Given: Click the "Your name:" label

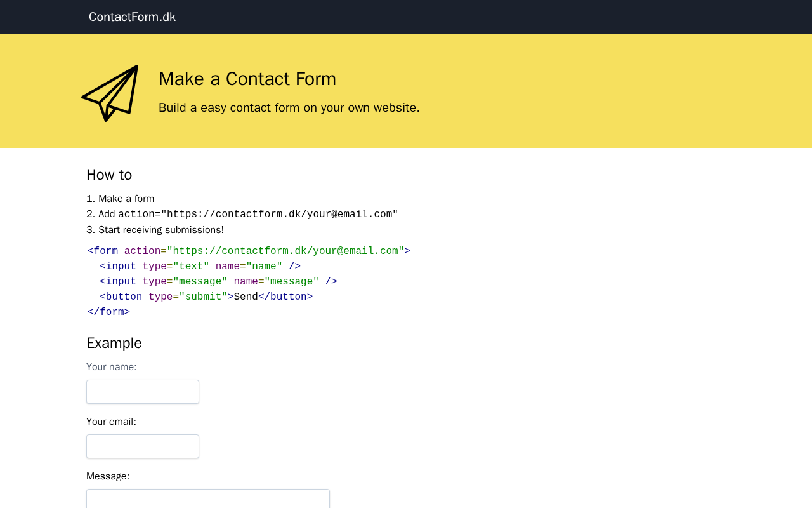Looking at the screenshot, I should [112, 367].
